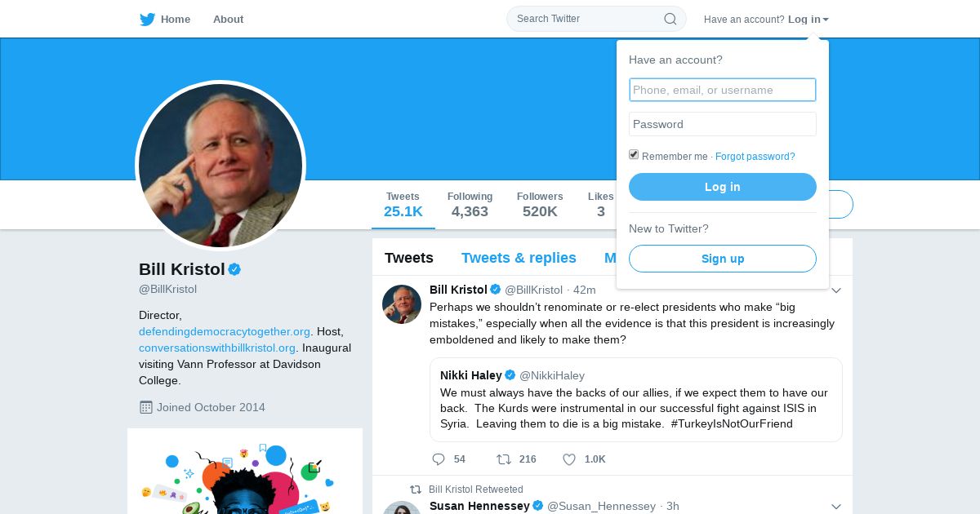Click the blue Log in button
Viewport: 980px width, 514px height.
[x=723, y=187]
